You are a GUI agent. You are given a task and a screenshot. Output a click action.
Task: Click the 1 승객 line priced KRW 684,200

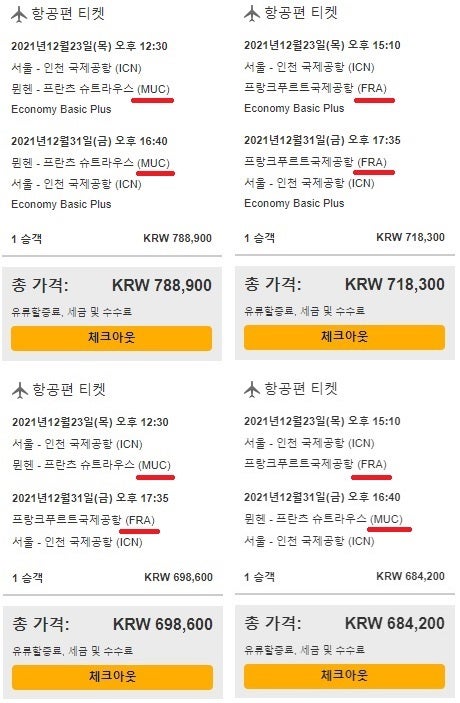[344, 577]
